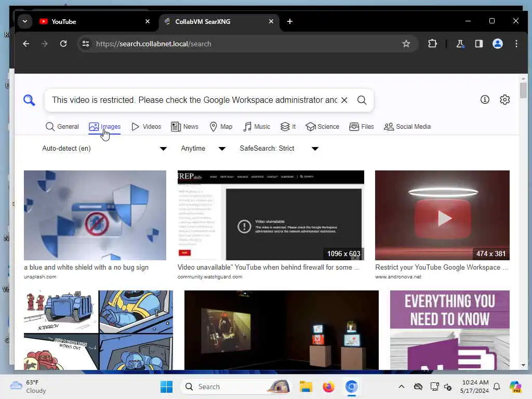532x399 pixels.
Task: Click the page vertical scrollbar thumb
Action: (523, 90)
